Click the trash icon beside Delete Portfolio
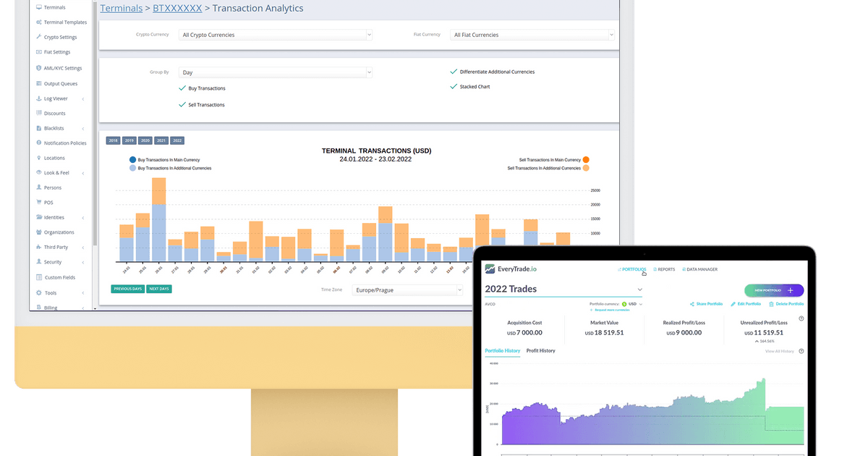Screen dimensions: 868x456 771,304
